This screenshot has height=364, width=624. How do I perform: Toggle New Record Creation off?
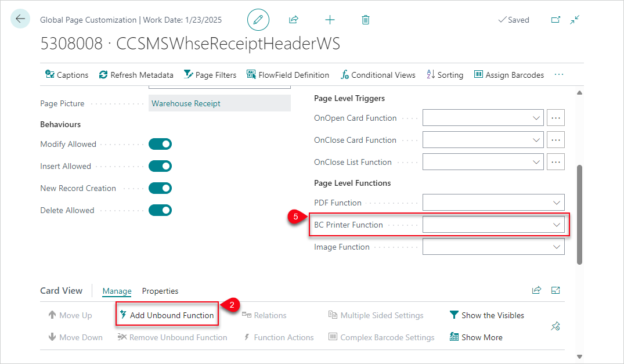click(x=160, y=188)
